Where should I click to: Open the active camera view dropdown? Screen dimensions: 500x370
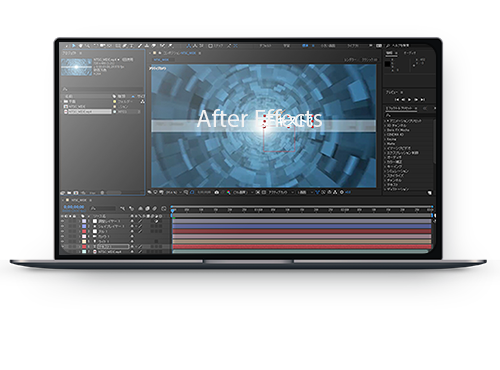coord(280,192)
